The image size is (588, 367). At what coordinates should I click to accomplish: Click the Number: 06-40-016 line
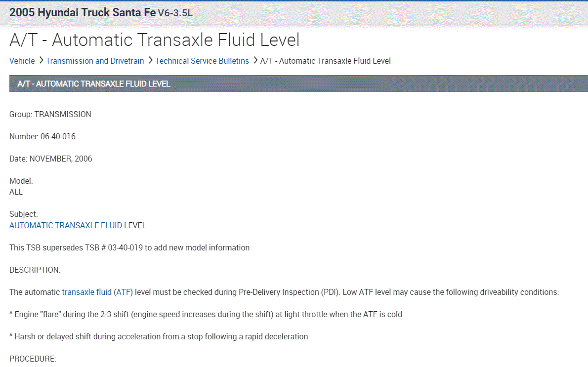click(x=42, y=136)
